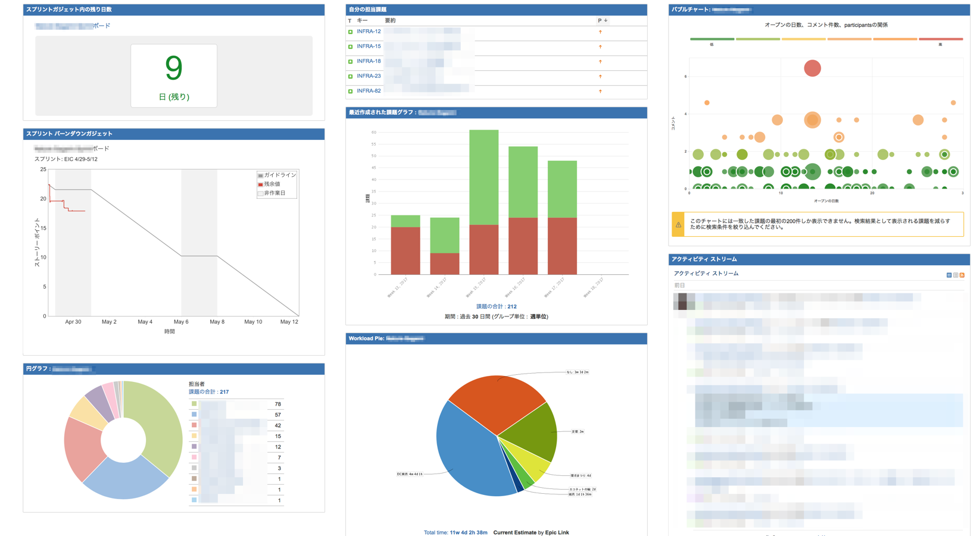Open issue INFRA-23 link
Screen dimensions: 980x536
pyautogui.click(x=369, y=76)
